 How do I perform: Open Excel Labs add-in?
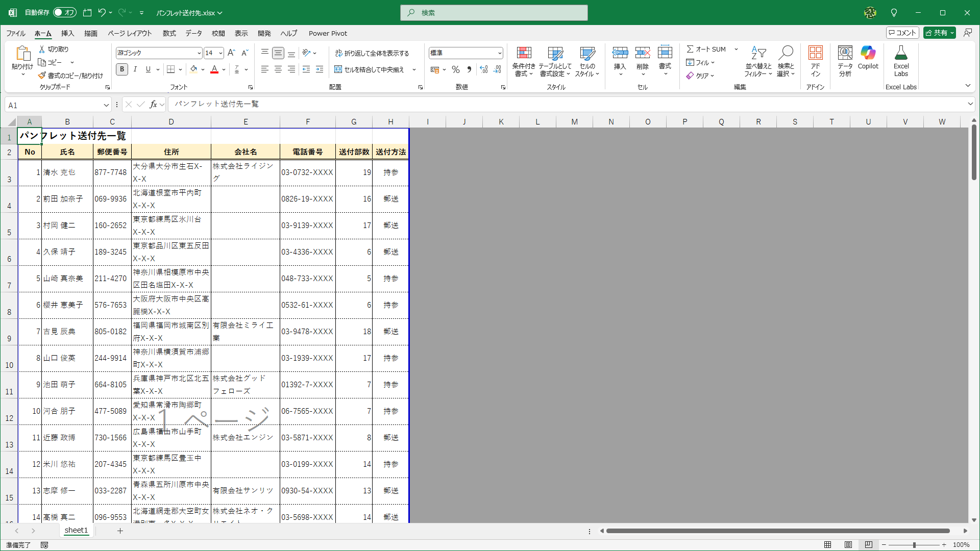pyautogui.click(x=901, y=61)
